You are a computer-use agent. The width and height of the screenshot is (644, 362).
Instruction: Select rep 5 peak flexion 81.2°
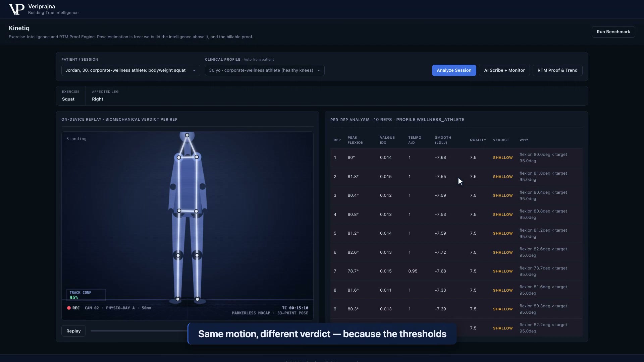click(353, 233)
